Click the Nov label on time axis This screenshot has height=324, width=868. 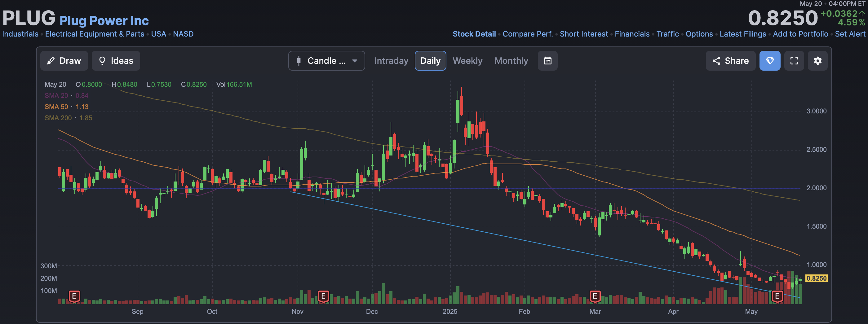point(297,312)
